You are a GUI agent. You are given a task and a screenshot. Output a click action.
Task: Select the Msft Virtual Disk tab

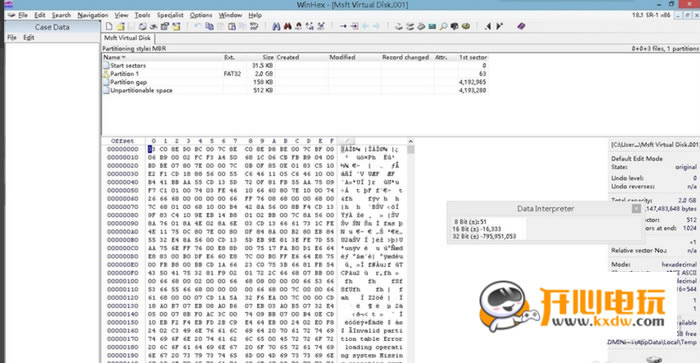point(127,38)
